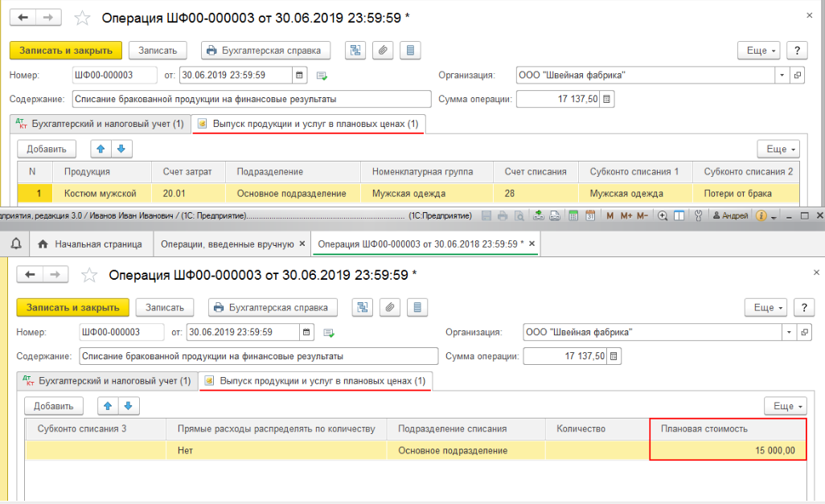Viewport: 825px width, 504px height.
Task: Click the info icon next to Андрей
Action: click(x=761, y=216)
